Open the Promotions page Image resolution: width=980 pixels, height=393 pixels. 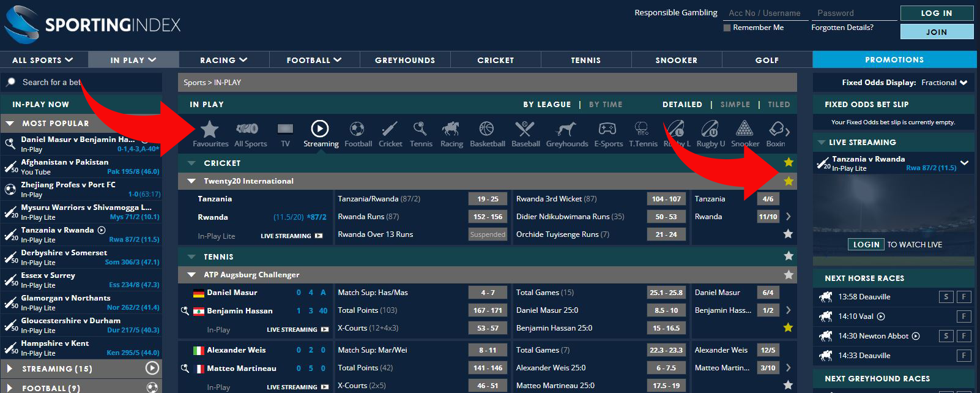tap(894, 59)
